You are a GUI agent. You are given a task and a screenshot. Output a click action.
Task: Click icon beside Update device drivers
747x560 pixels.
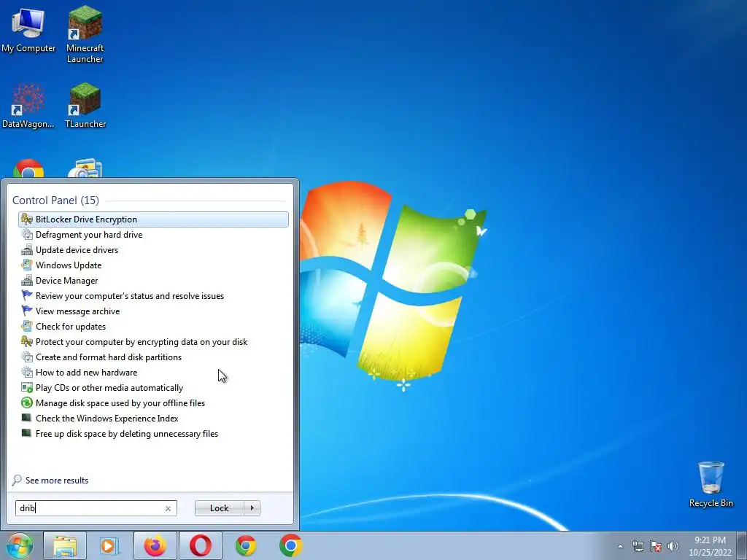pos(27,249)
